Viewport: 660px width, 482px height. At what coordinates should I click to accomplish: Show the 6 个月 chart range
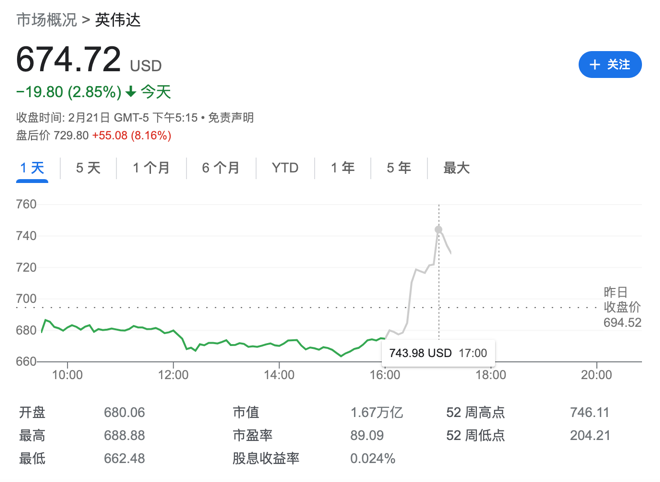click(x=221, y=168)
